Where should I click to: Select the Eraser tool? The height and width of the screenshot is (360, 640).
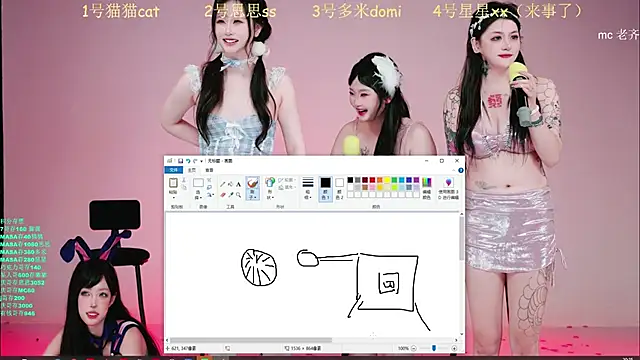coord(223,195)
